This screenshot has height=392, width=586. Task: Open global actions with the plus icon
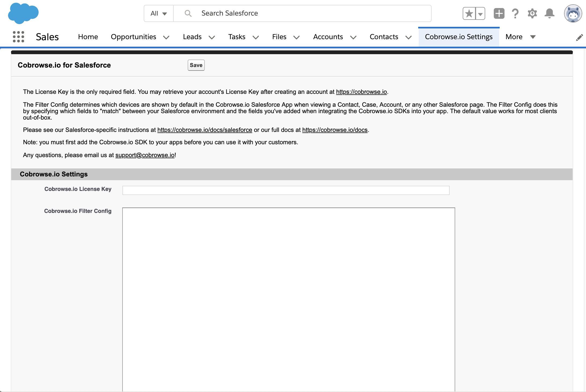[499, 13]
